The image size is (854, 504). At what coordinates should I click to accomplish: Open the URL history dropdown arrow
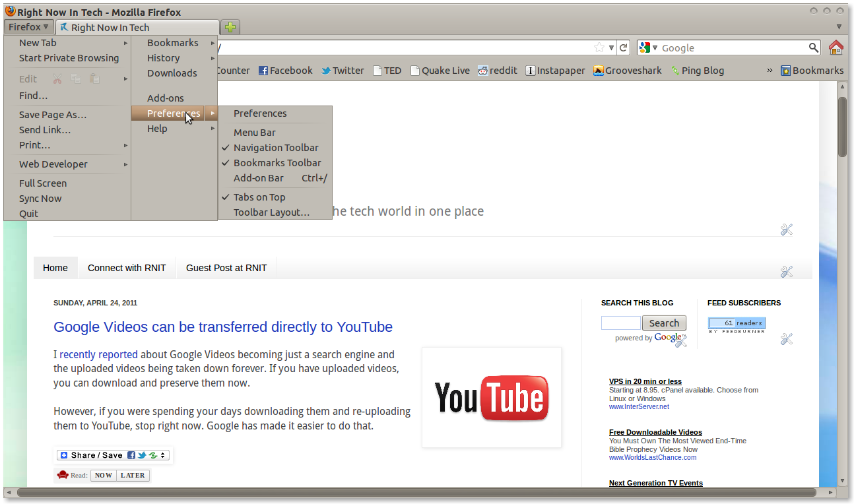point(612,47)
